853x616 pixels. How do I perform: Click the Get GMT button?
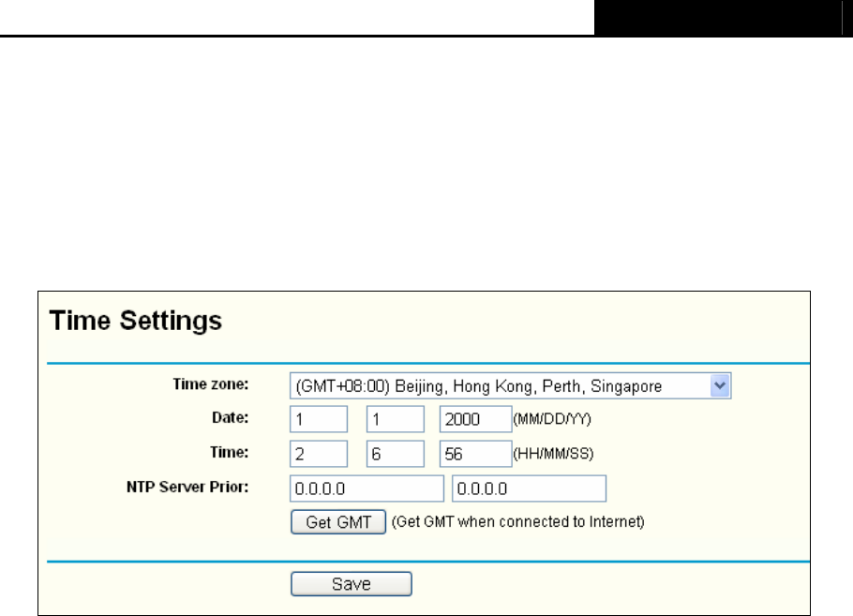(338, 522)
